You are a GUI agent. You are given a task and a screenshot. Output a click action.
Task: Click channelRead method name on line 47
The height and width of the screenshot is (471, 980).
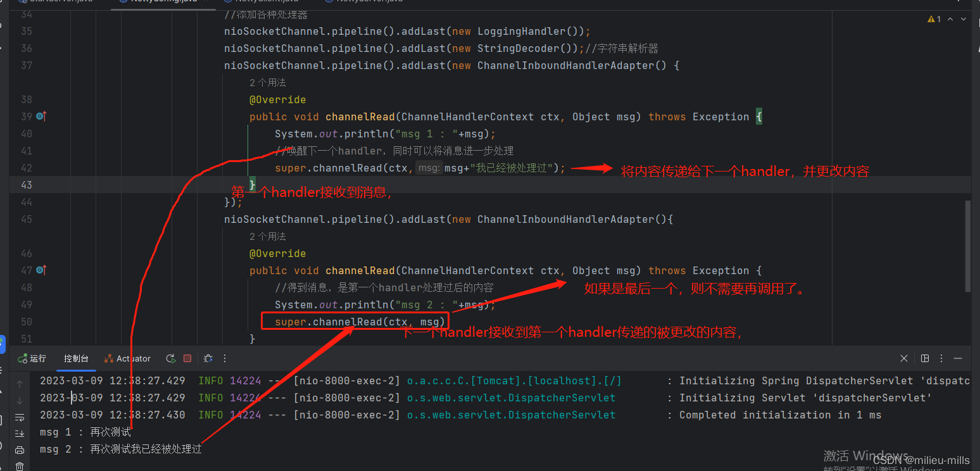click(360, 270)
